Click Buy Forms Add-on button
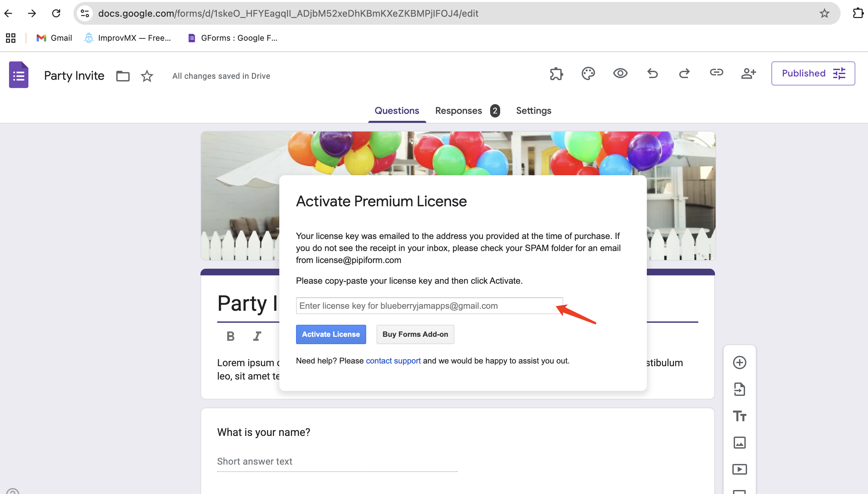 [x=415, y=334]
